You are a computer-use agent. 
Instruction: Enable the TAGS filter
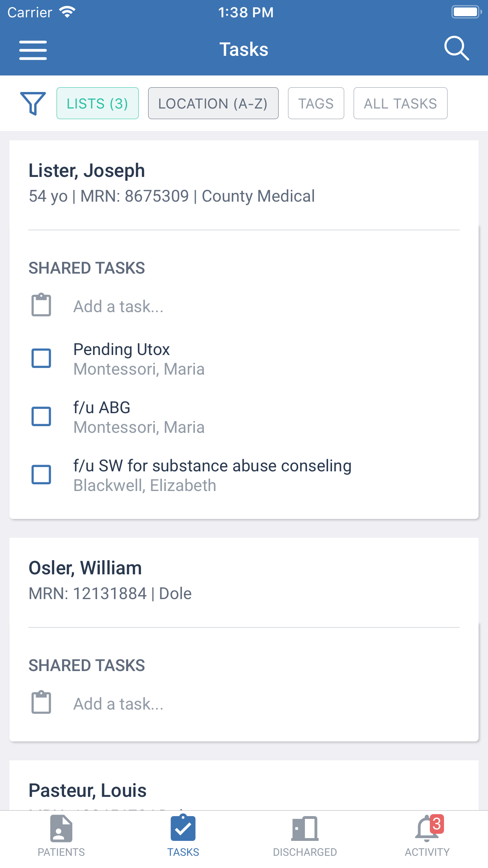pyautogui.click(x=316, y=103)
